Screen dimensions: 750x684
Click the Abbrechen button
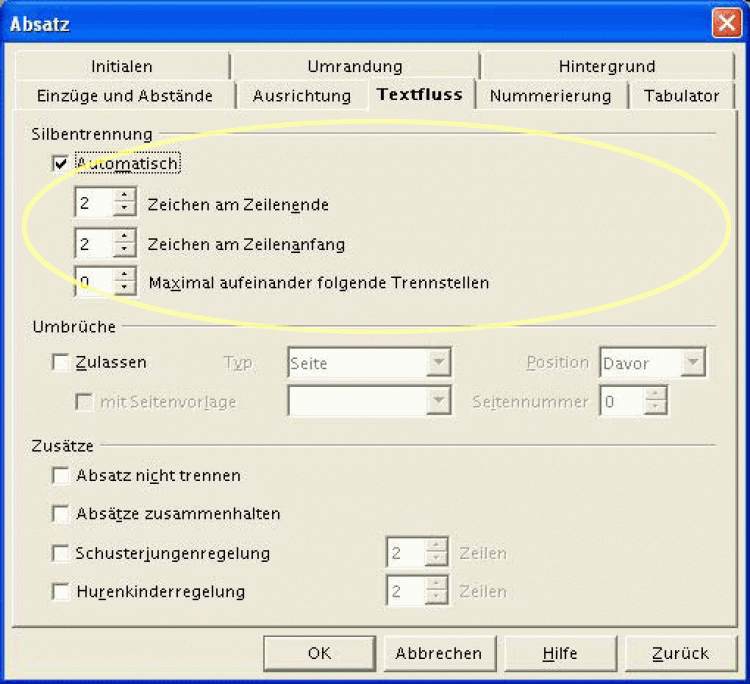point(439,653)
